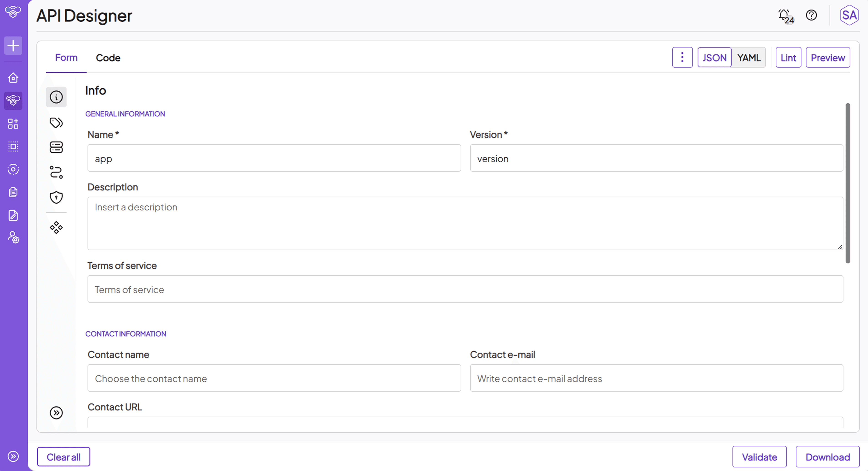
Task: Open the Security shield icon
Action: pos(56,198)
